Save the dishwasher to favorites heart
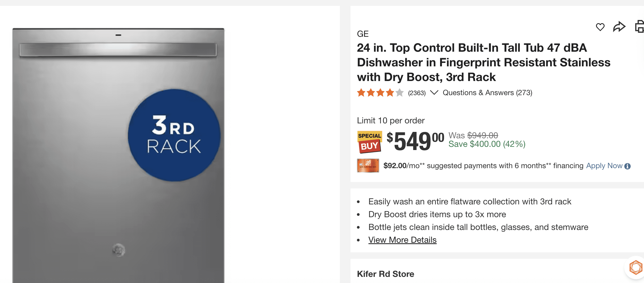This screenshot has width=644, height=283. (x=600, y=26)
